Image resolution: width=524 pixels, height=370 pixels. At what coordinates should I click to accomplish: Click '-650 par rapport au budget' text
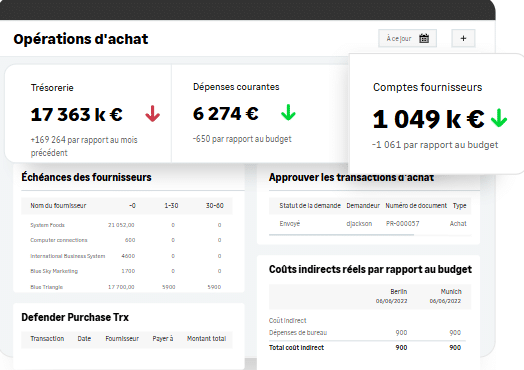point(242,139)
